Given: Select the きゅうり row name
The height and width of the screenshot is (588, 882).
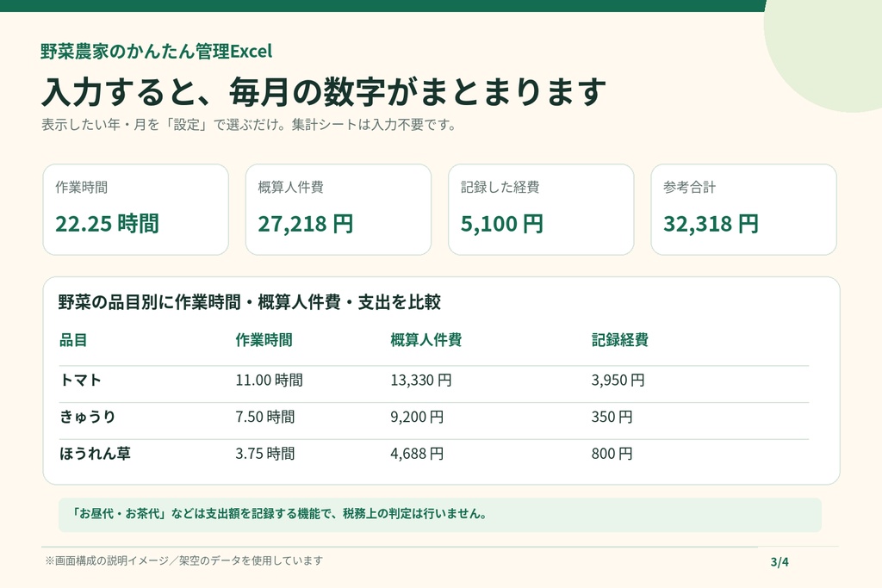Looking at the screenshot, I should coord(87,417).
